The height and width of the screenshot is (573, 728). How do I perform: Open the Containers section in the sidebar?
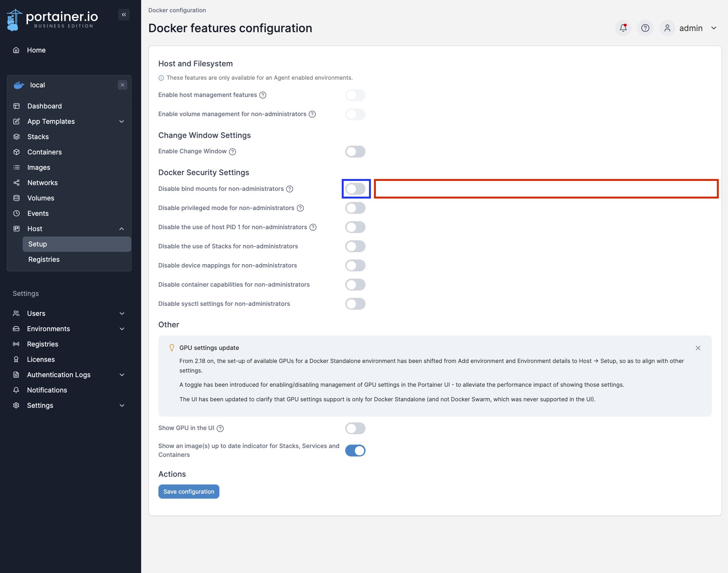click(x=44, y=152)
